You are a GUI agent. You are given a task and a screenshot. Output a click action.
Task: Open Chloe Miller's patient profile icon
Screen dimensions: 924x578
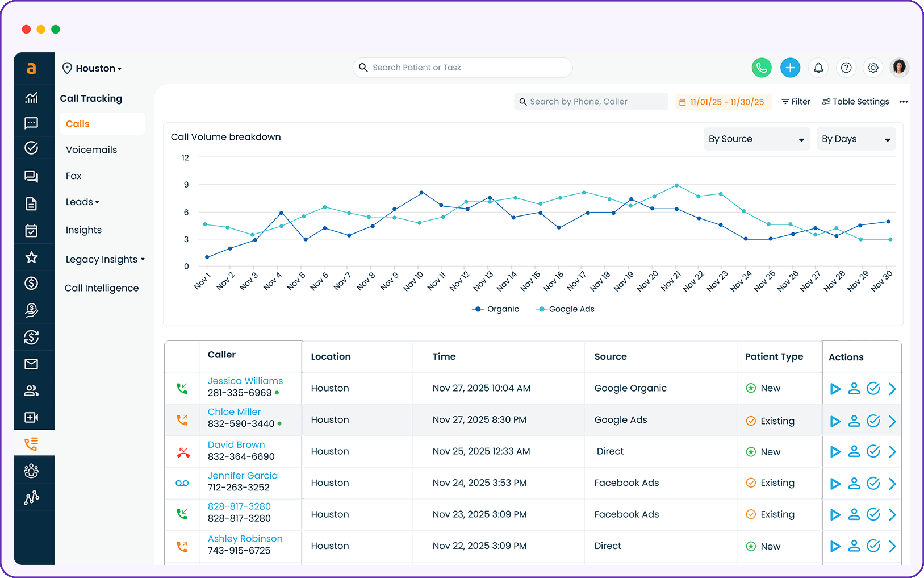[x=854, y=421]
